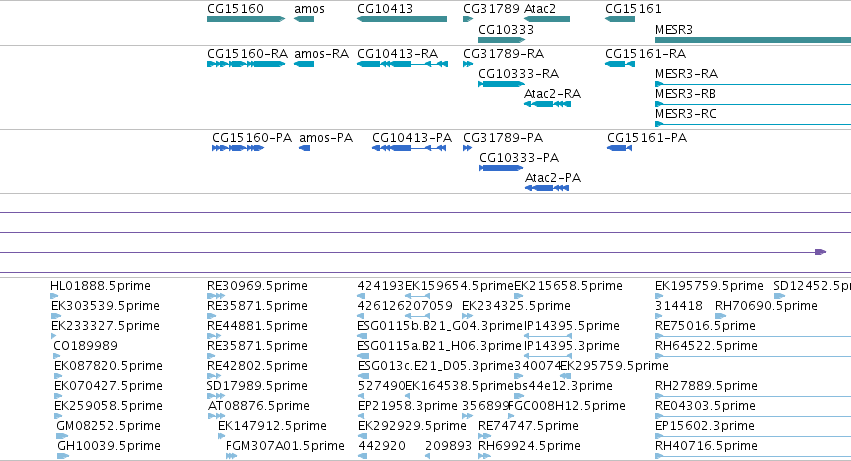This screenshot has width=851, height=461.
Task: Click EST EK295759.5prime
Action: point(614,367)
